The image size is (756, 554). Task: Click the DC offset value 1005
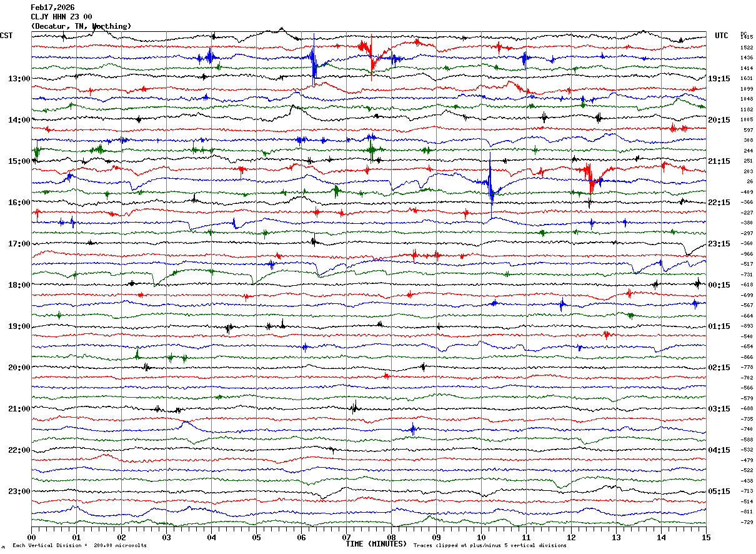(x=747, y=119)
